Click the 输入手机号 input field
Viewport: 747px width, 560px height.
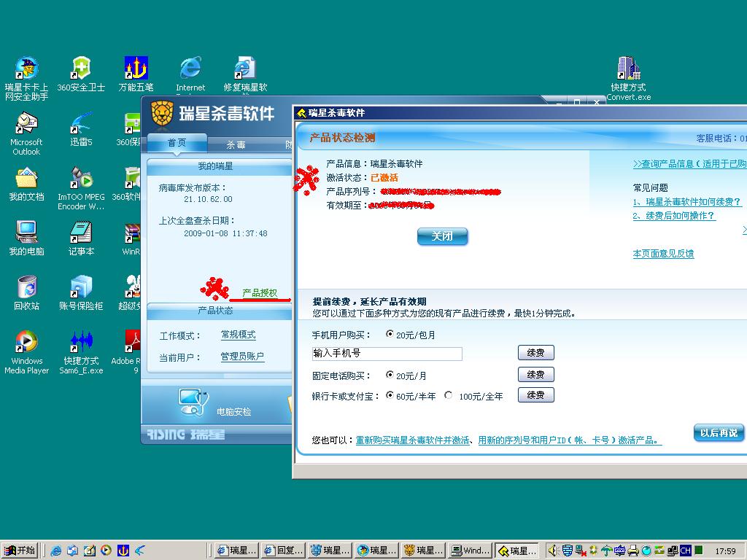pyautogui.click(x=387, y=354)
